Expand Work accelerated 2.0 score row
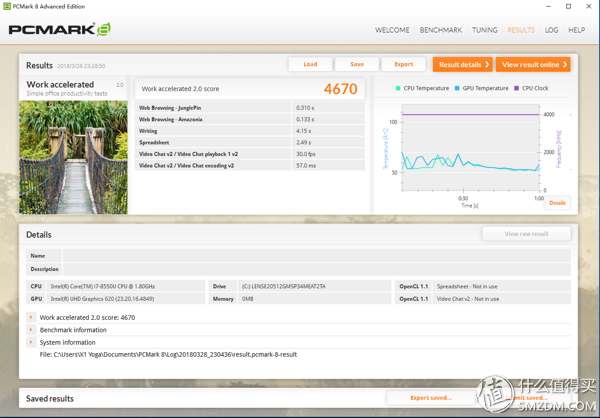The width and height of the screenshot is (600, 418). 31,317
